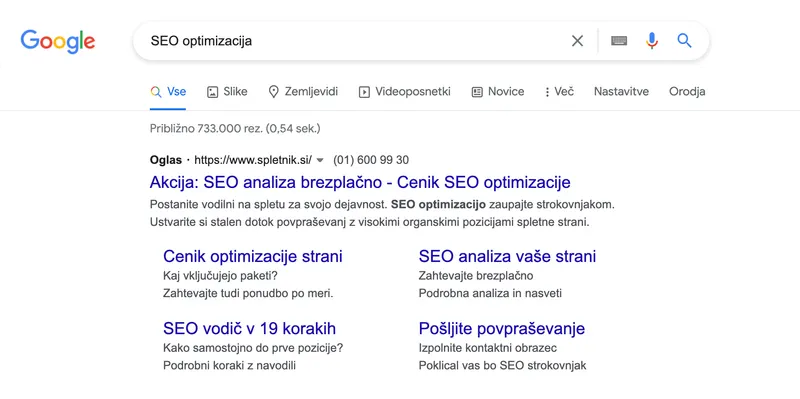
Task: Click ad description line starting Postanite vodilni
Action: pos(383,205)
